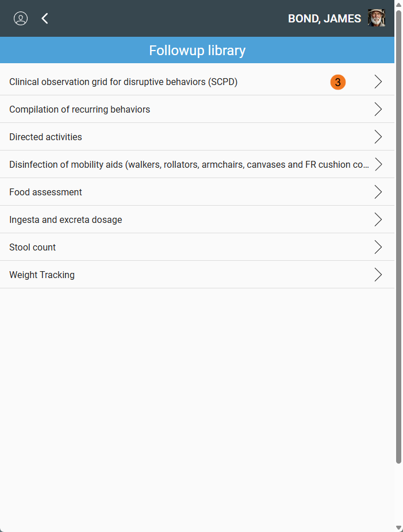This screenshot has height=532, width=403.
Task: Click the Ingesta and excreta dosage arrow
Action: (378, 219)
